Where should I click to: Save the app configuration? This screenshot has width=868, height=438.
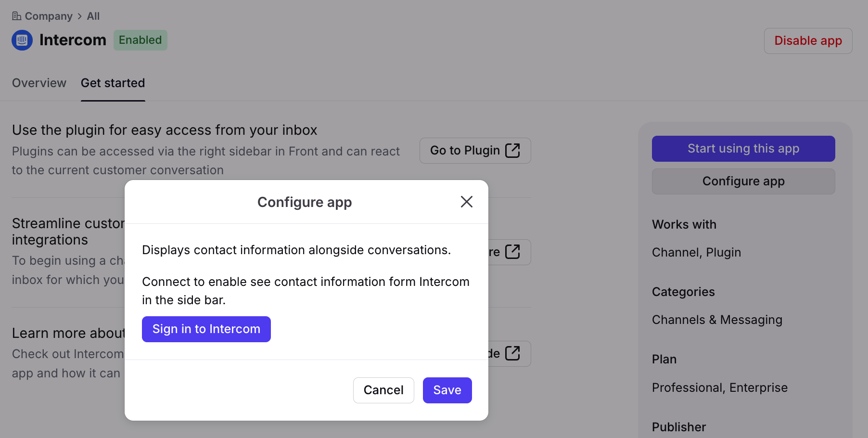(447, 390)
